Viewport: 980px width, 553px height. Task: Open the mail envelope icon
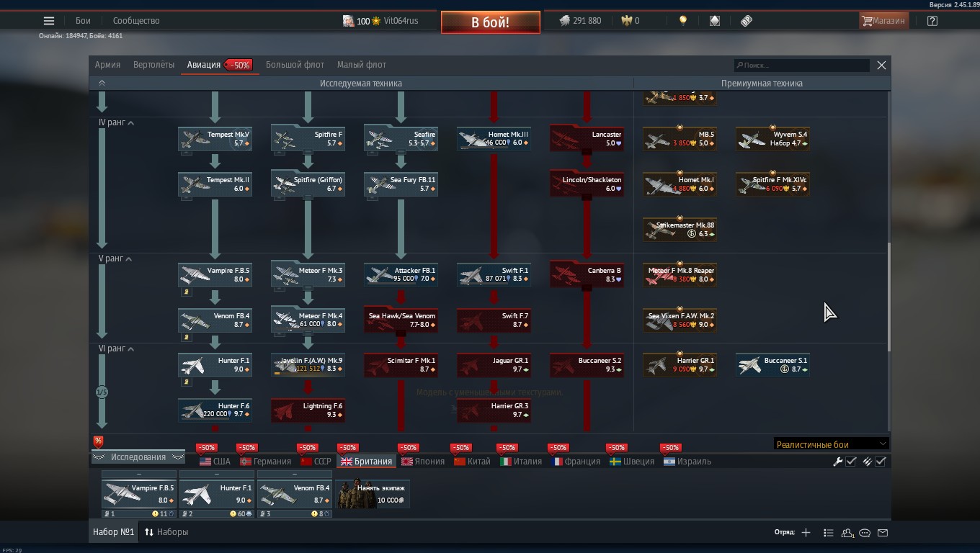883,532
